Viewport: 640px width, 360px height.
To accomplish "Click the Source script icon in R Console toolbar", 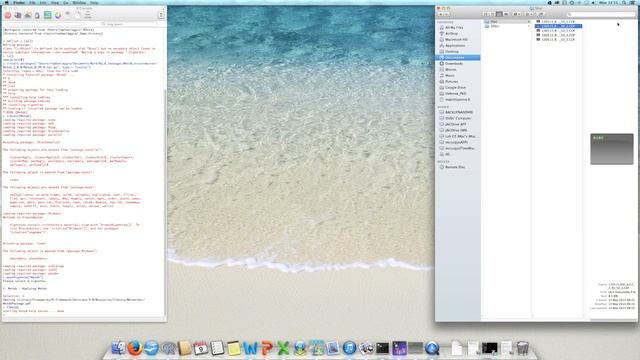I will click(18, 15).
